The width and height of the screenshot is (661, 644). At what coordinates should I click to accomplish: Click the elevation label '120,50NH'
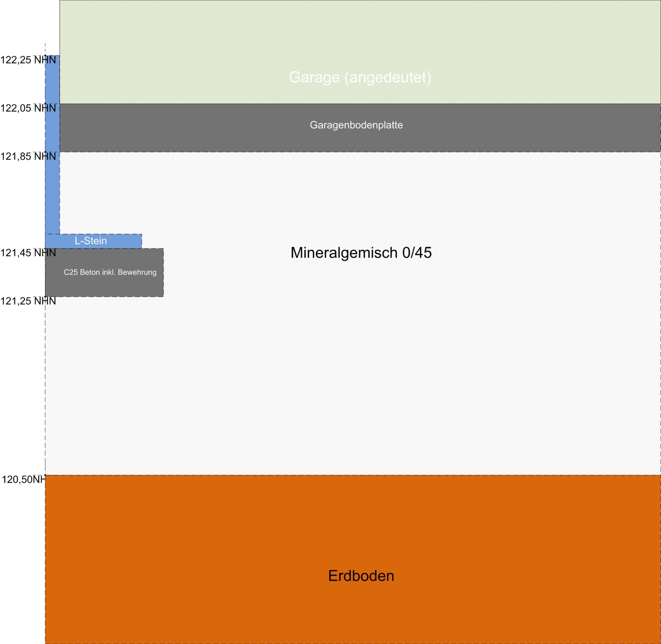point(23,480)
